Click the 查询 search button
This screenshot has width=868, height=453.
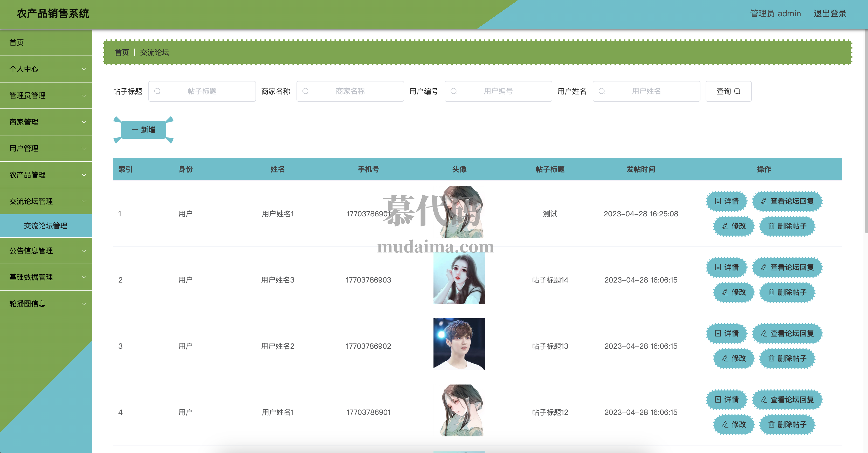tap(728, 91)
